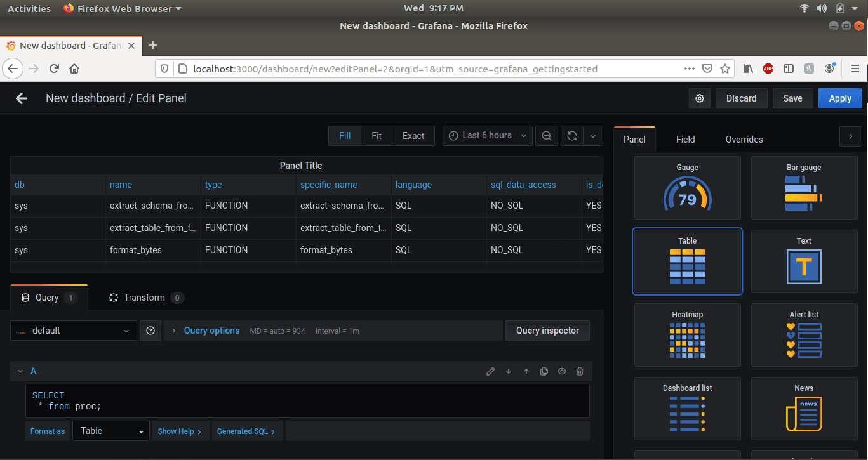The width and height of the screenshot is (868, 460).
Task: Open the Firefox hamburger menu
Action: click(855, 69)
